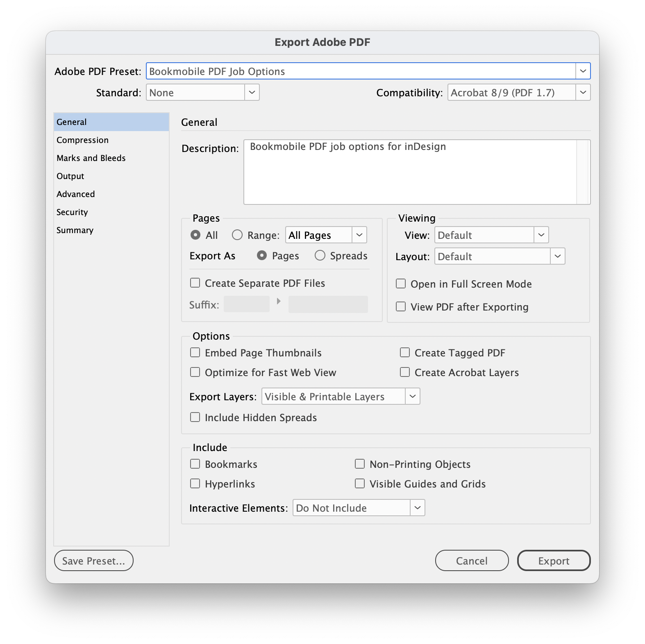This screenshot has width=645, height=644.
Task: Open the Advanced section
Action: tap(111, 194)
